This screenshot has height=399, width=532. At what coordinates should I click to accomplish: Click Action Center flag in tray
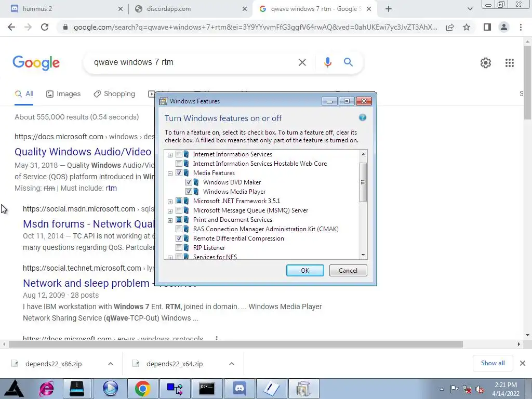(454, 389)
